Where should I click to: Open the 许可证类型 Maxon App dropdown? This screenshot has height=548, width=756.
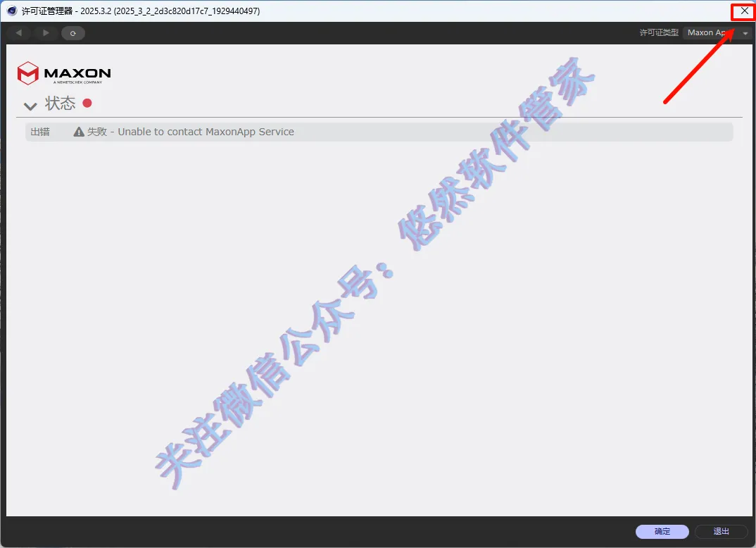tap(717, 33)
